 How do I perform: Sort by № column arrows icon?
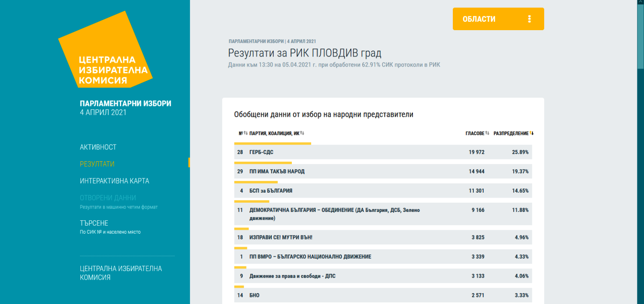tap(246, 133)
